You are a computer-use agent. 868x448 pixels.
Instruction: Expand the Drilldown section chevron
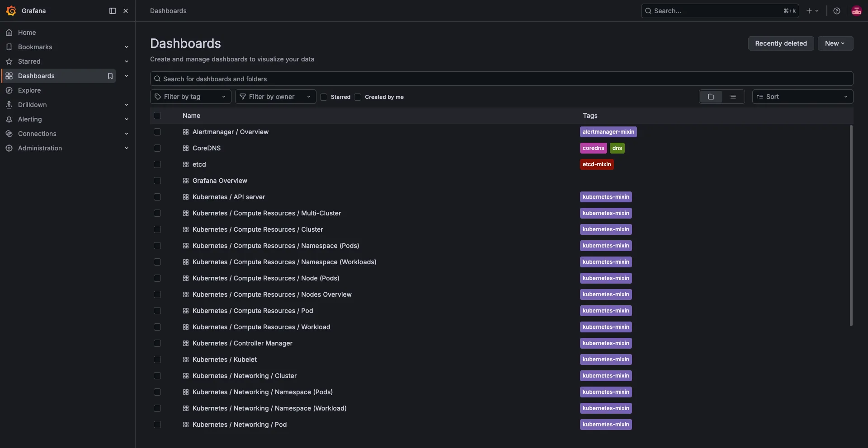click(127, 105)
